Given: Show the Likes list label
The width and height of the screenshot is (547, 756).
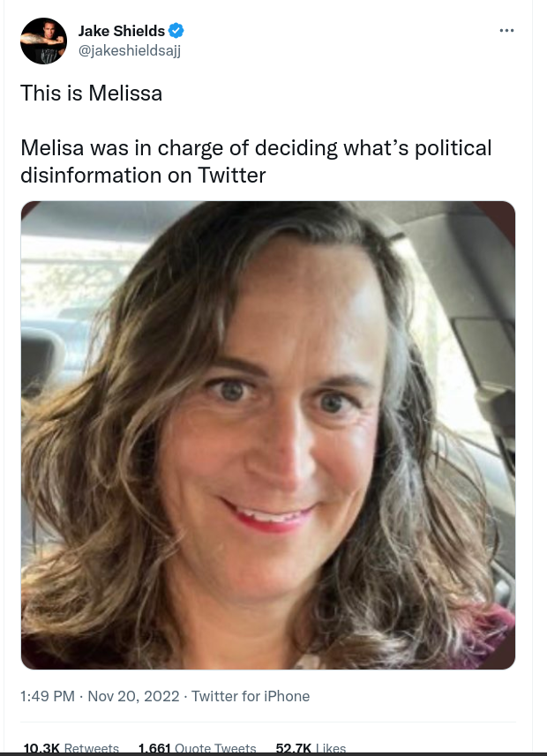Looking at the screenshot, I should pyautogui.click(x=330, y=748).
